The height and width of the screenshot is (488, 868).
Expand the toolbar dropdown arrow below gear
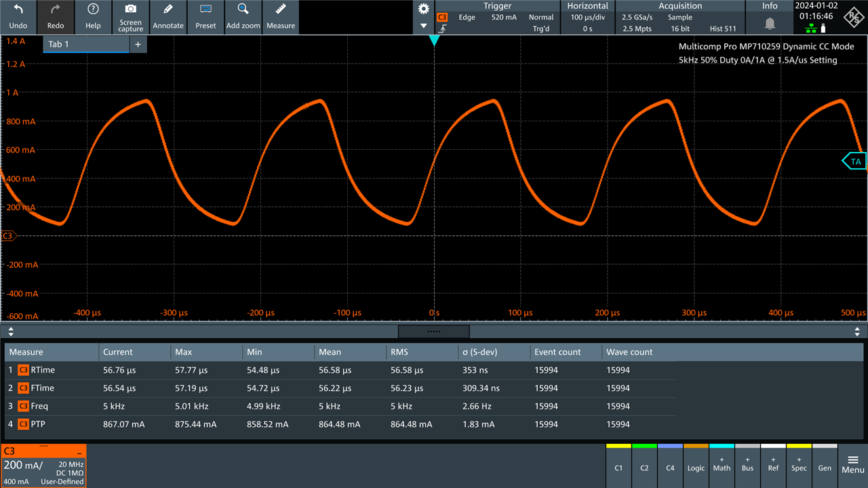click(424, 26)
